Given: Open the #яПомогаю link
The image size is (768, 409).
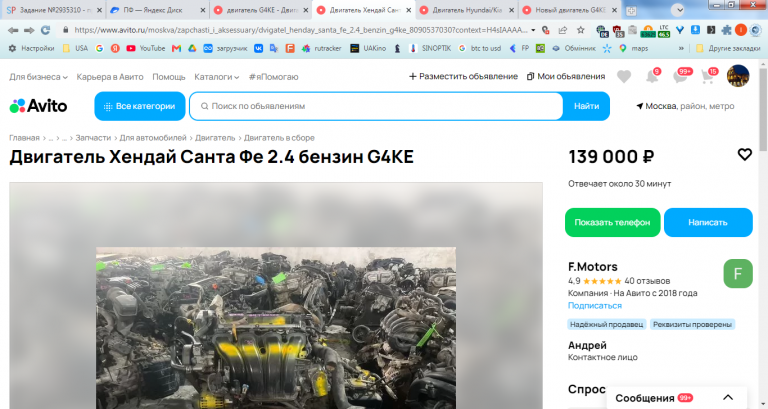Looking at the screenshot, I should (273, 77).
